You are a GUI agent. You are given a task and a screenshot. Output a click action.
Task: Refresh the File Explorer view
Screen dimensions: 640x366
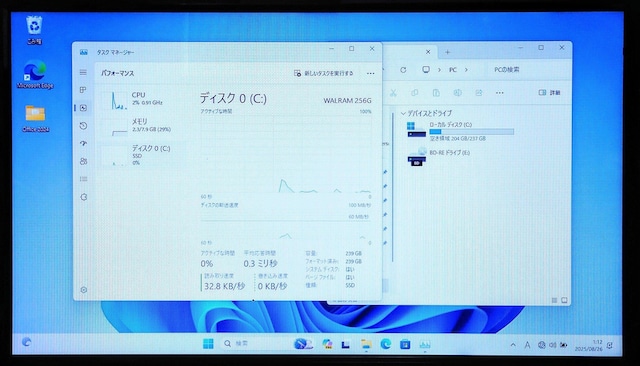tap(403, 70)
